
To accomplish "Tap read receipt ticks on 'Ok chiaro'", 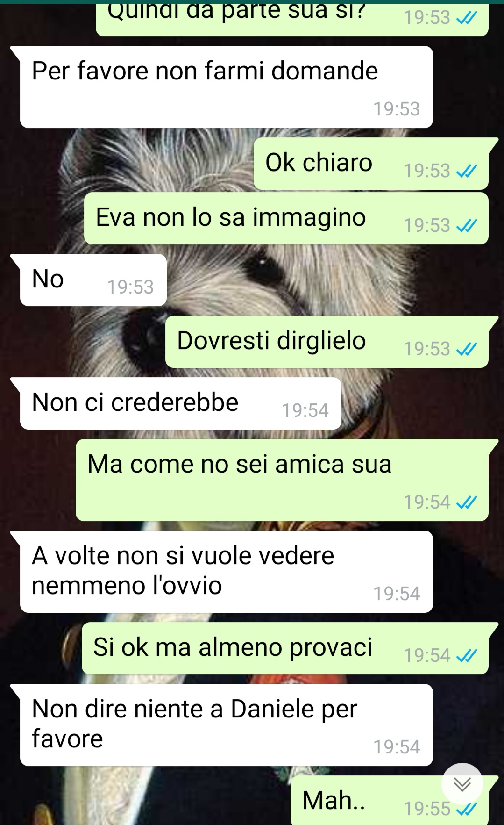I will click(467, 171).
